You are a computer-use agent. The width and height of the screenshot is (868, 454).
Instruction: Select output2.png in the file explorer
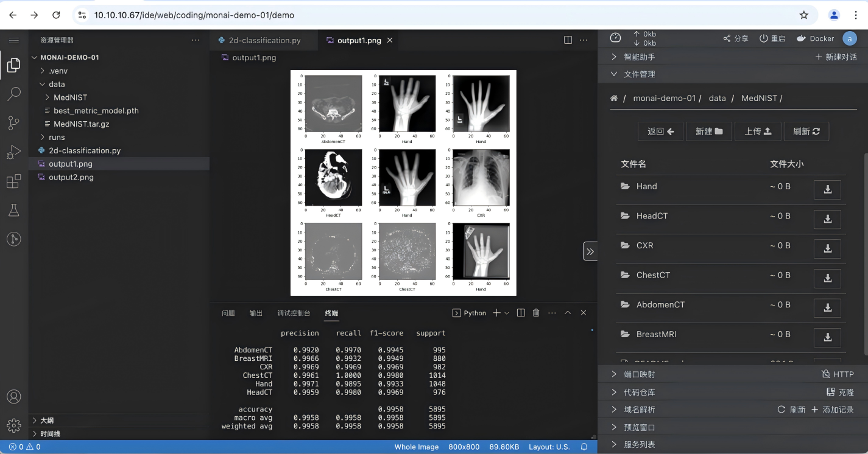[x=71, y=177]
